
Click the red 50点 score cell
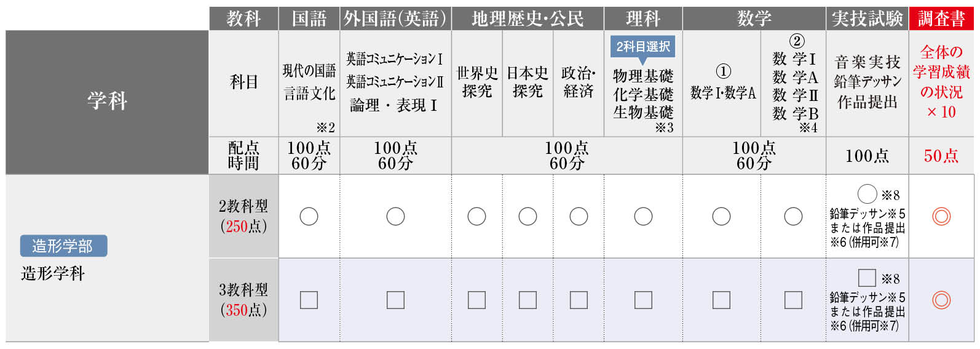(x=941, y=156)
